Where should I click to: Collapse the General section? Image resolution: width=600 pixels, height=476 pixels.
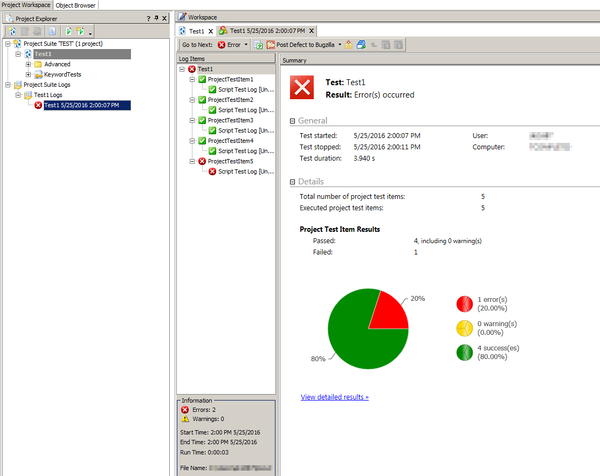point(292,121)
